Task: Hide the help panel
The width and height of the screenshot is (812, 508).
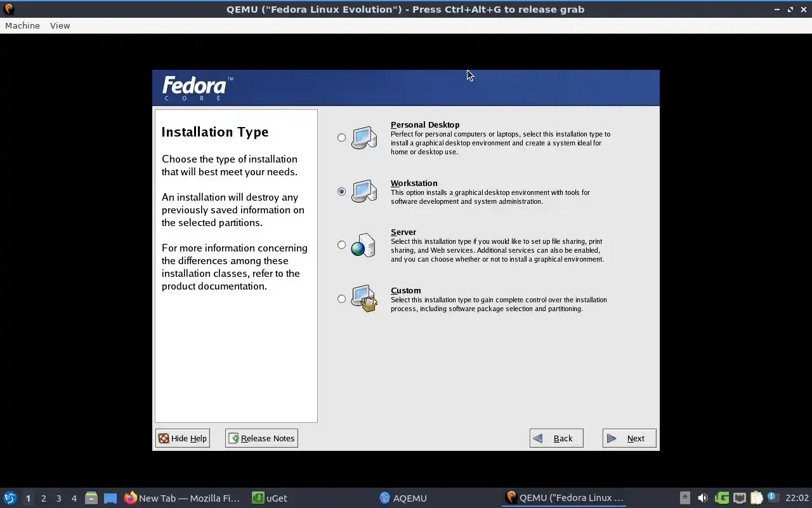Action: [183, 438]
